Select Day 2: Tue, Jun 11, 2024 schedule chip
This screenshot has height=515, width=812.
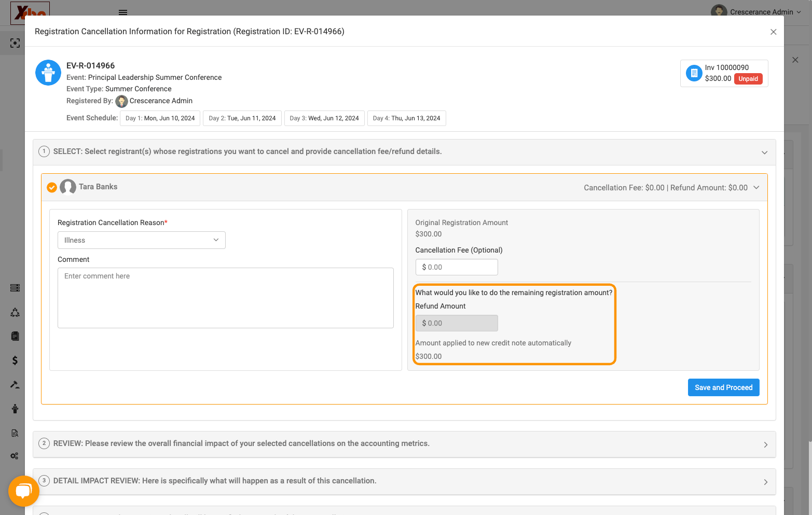click(x=242, y=118)
